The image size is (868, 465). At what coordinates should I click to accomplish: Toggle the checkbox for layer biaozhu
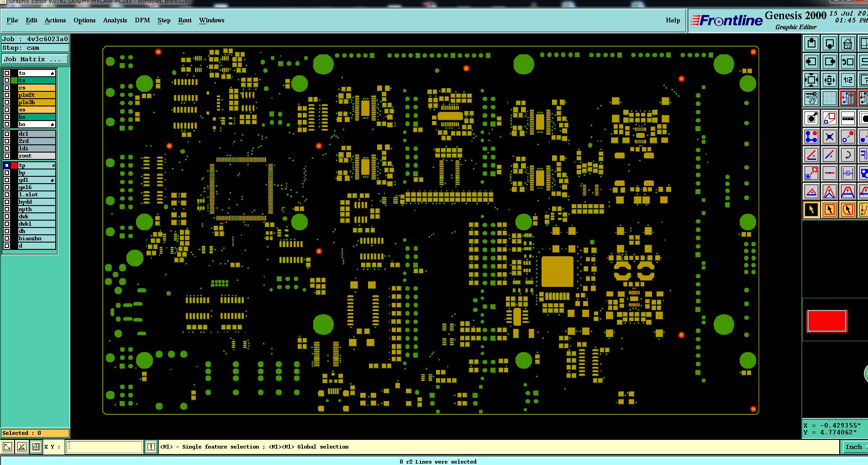click(x=7, y=238)
